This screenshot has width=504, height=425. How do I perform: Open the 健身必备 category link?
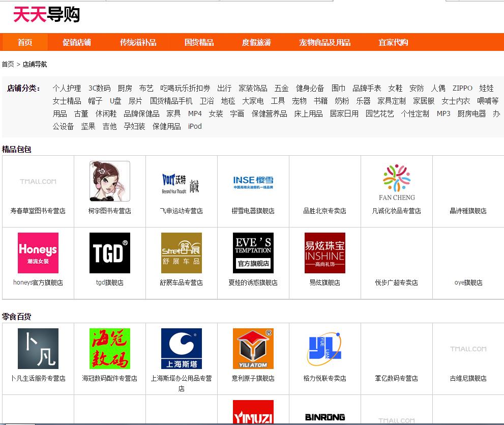[x=310, y=88]
